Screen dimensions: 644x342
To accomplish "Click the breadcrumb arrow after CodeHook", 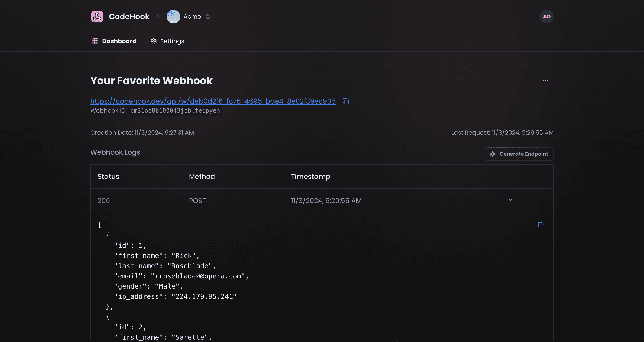I will coord(158,16).
